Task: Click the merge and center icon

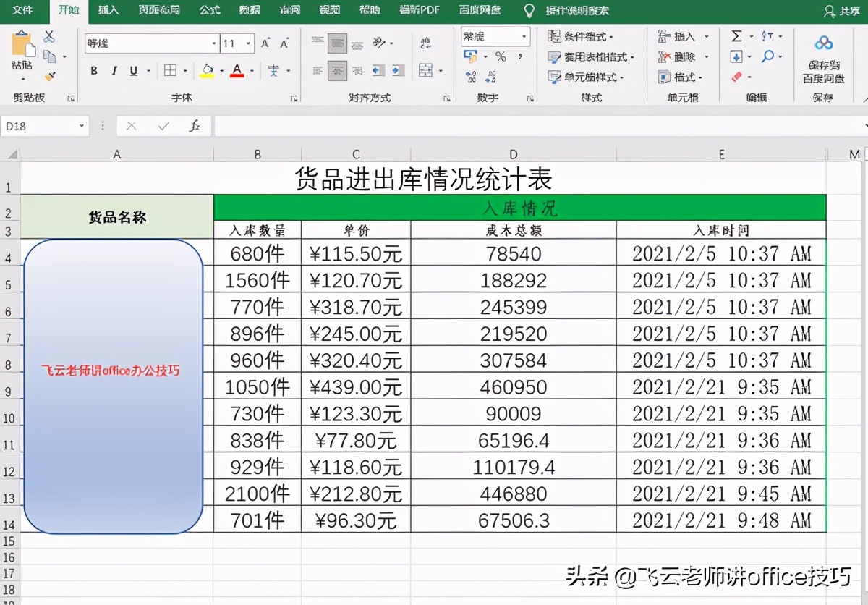Action: [x=425, y=70]
